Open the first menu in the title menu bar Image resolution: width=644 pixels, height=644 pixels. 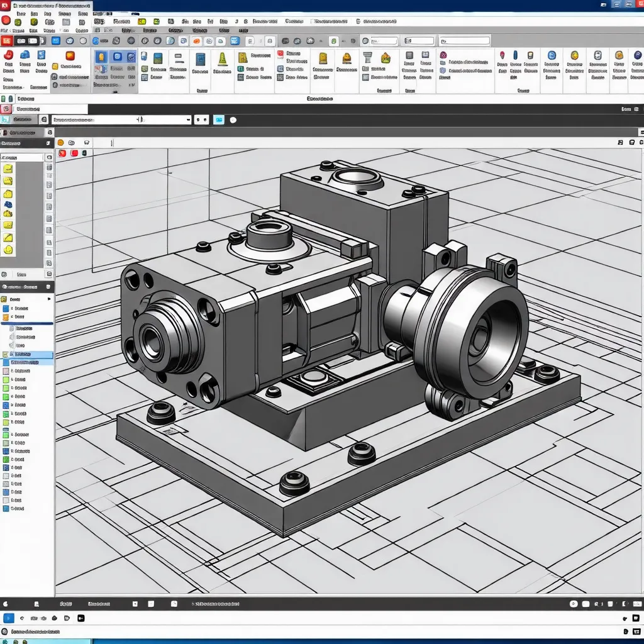[21, 14]
